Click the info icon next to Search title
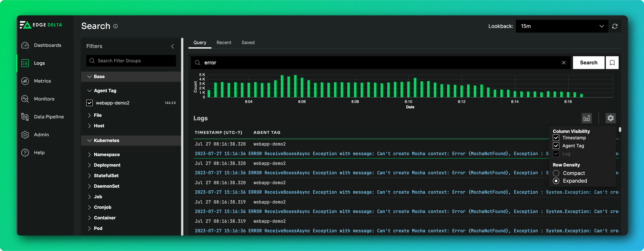 point(116,26)
